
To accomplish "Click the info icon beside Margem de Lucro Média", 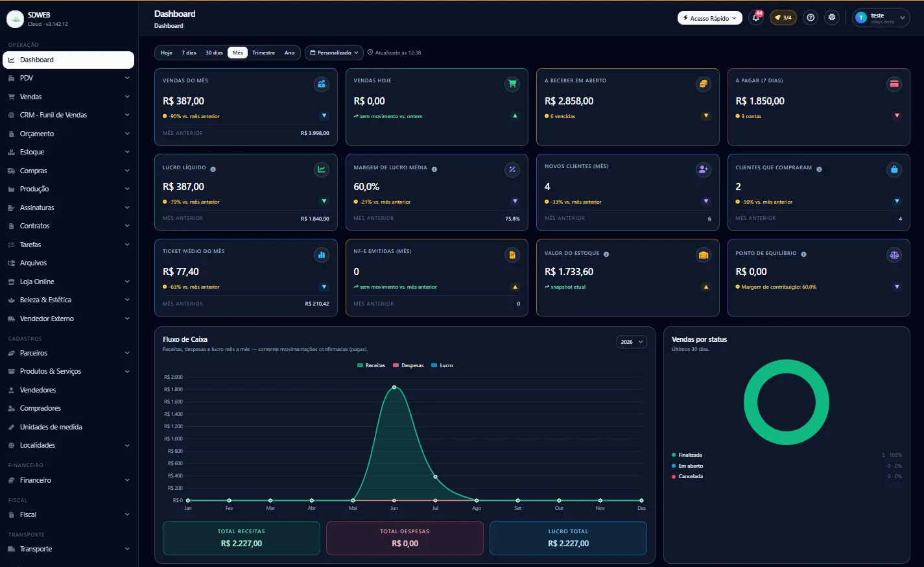I will click(x=434, y=169).
